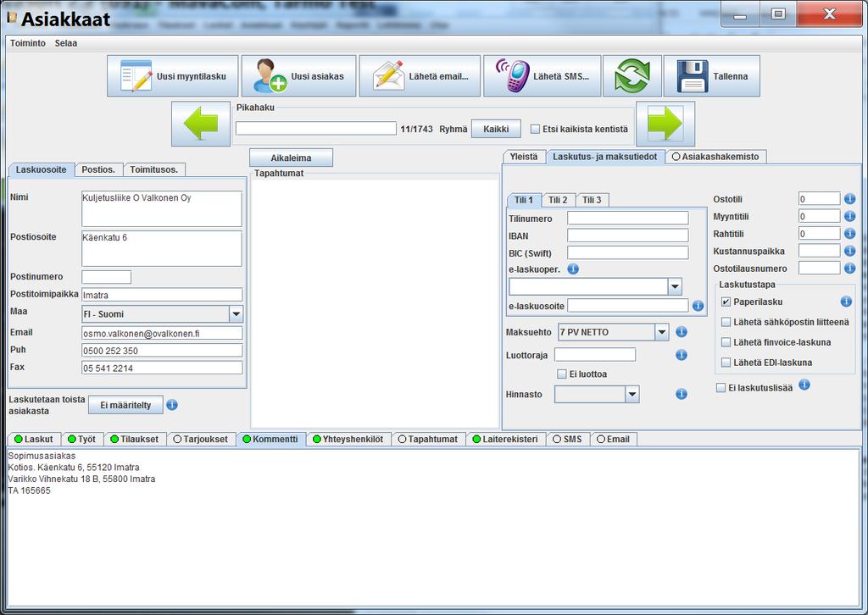868x615 pixels.
Task: Open the Asiakashakemisto tab
Action: pos(715,157)
